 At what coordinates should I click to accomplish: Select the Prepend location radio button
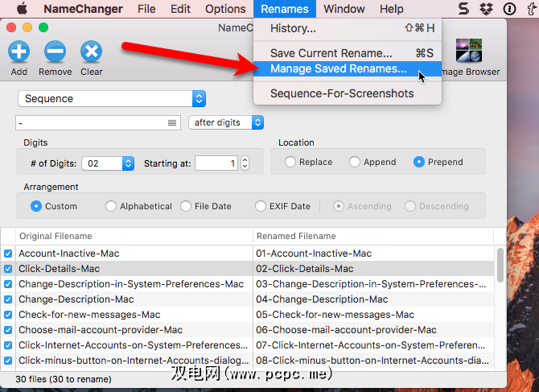click(x=418, y=162)
